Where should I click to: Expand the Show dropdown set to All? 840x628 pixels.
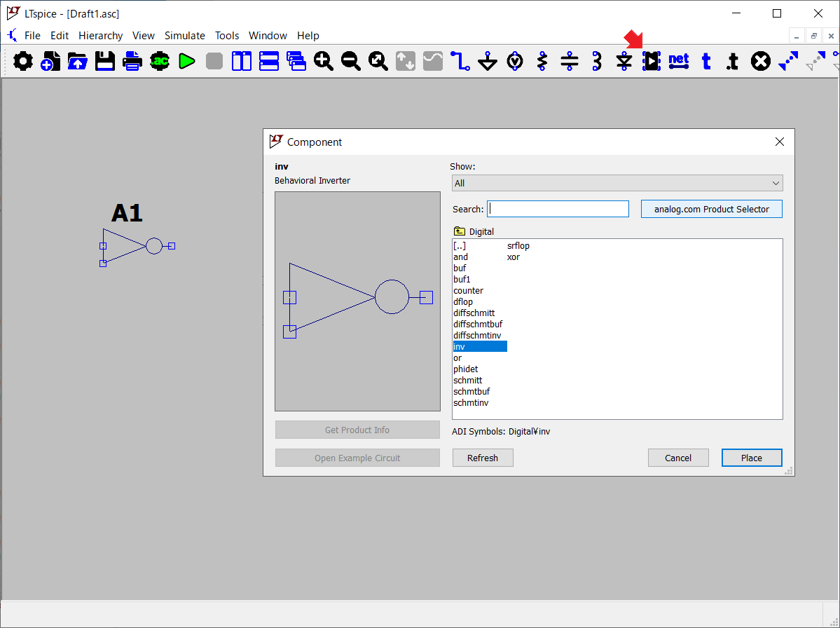(617, 183)
